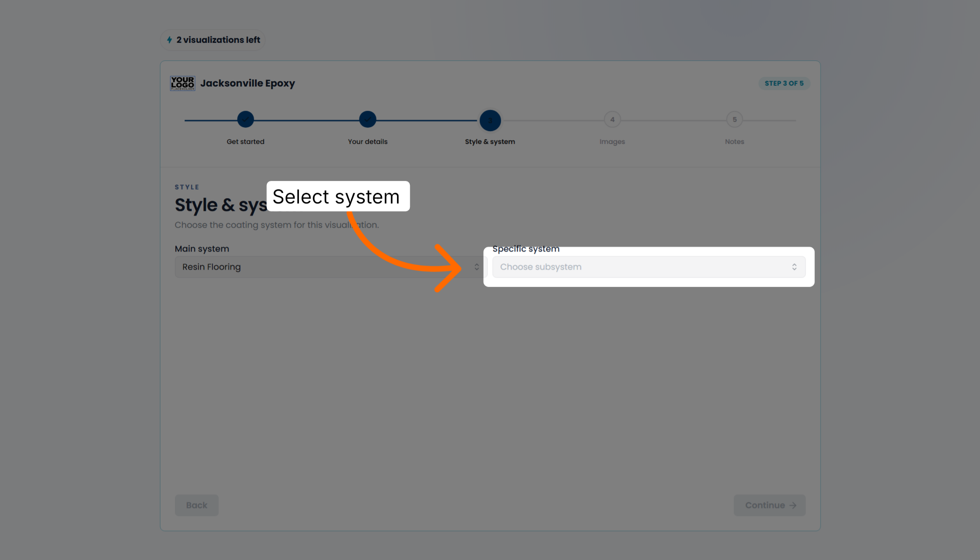Click the 'Your details' step label
The width and height of the screenshot is (980, 560).
tap(367, 142)
